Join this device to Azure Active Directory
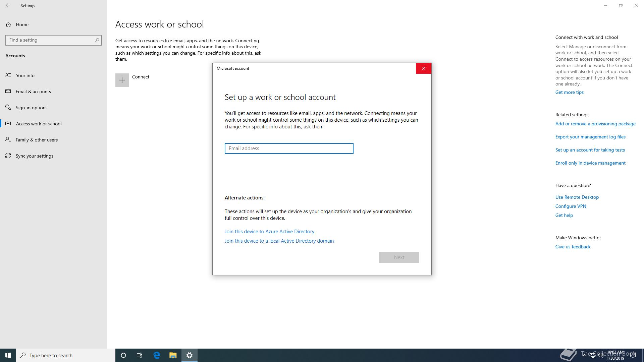644x362 pixels. pyautogui.click(x=269, y=232)
